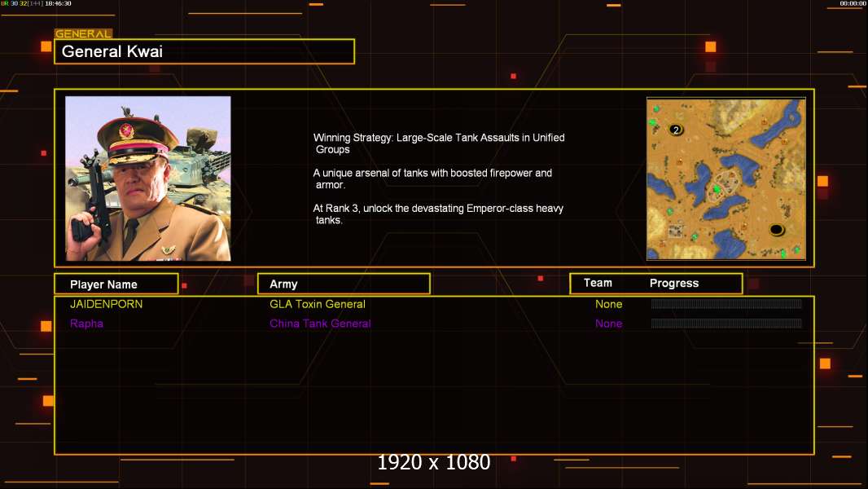The height and width of the screenshot is (489, 868).
Task: Click JAIDENPORN's loading progress bar
Action: pos(726,303)
